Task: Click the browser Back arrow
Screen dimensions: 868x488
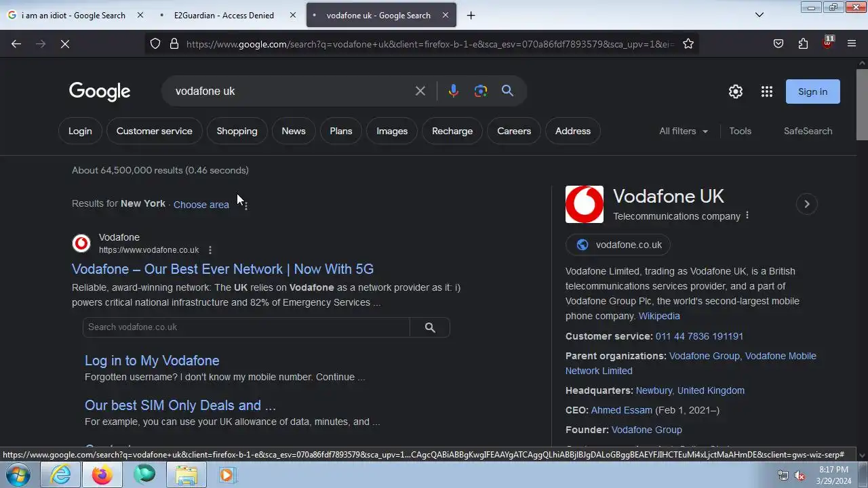Action: pyautogui.click(x=16, y=43)
